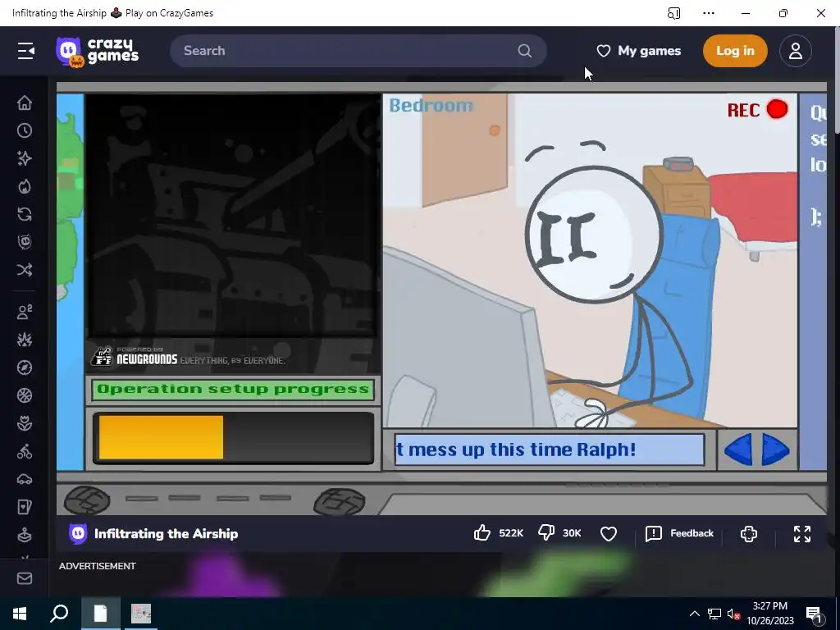Open the flower category icon in sidebar

[x=25, y=423]
